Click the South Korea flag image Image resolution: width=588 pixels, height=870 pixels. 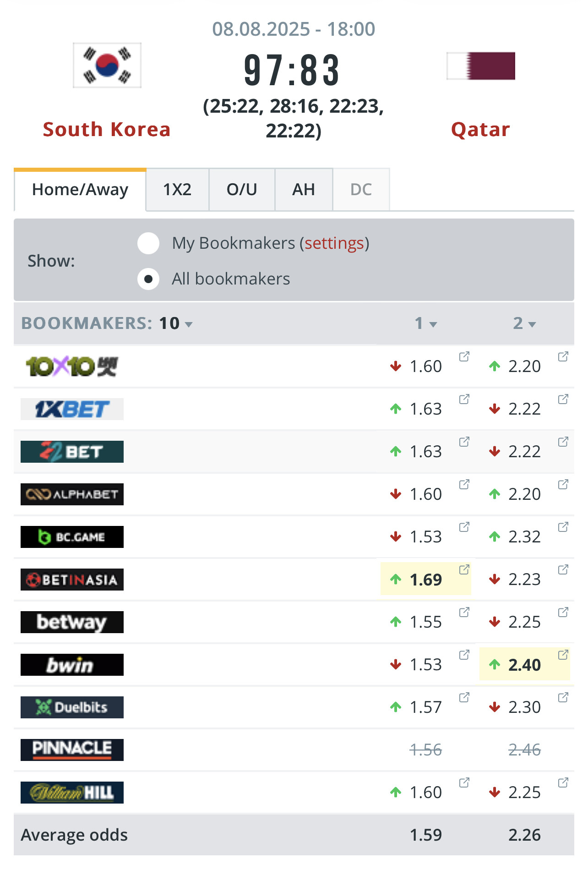pos(107,66)
